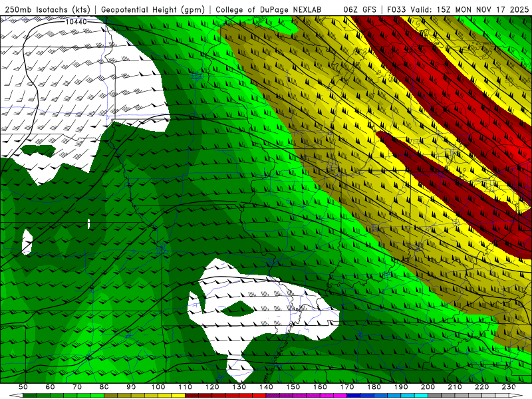Click the 50 value on the color scale
The image size is (532, 399).
pos(23,387)
